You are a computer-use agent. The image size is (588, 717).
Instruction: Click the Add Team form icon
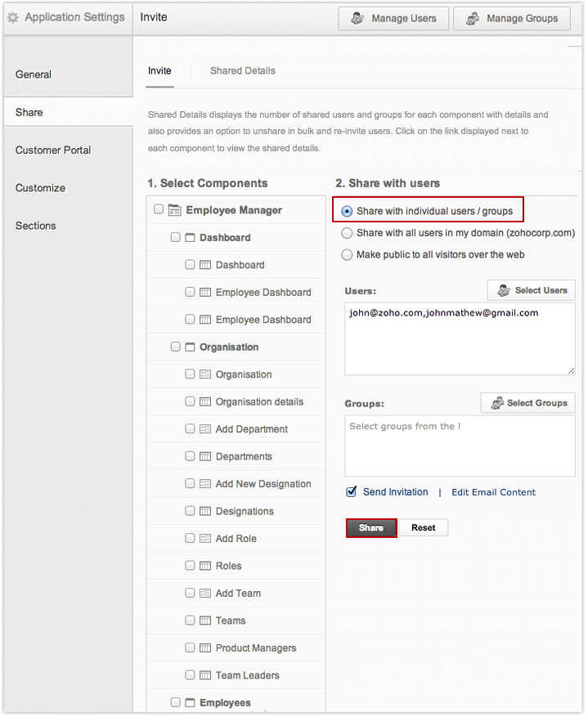[x=205, y=594]
